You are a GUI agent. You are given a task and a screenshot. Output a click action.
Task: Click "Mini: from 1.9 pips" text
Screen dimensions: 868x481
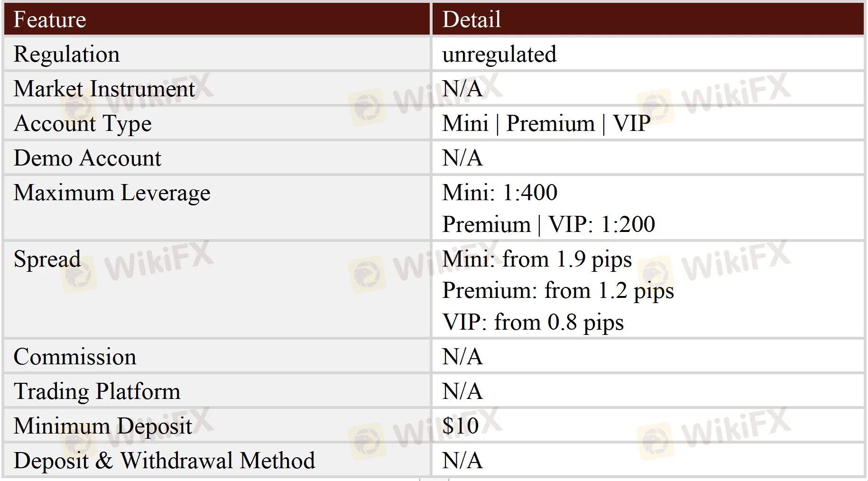[537, 259]
